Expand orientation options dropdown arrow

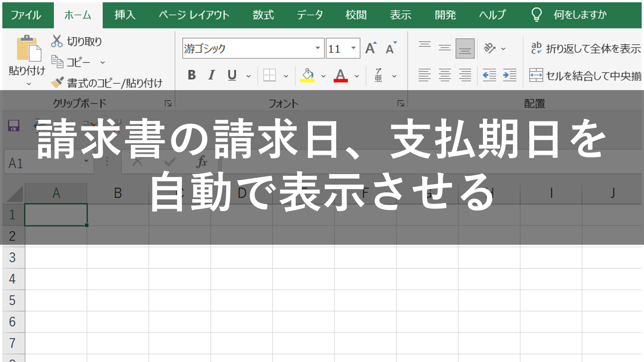503,49
